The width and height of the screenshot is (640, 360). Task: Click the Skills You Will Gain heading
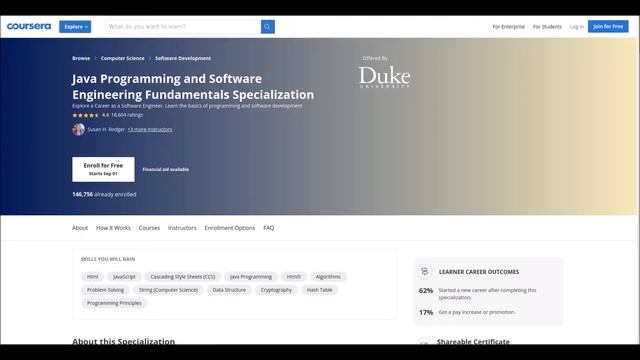[x=108, y=259]
